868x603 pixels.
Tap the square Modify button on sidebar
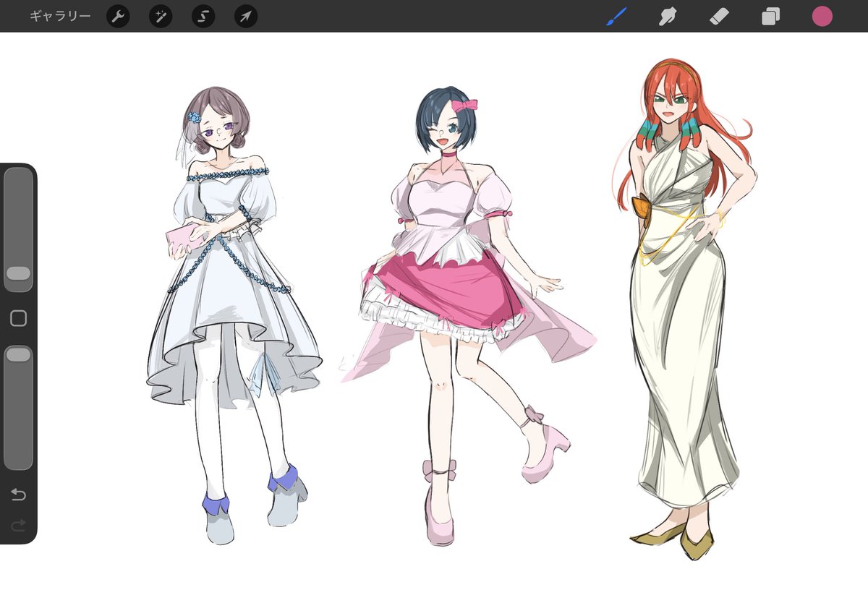tap(18, 318)
